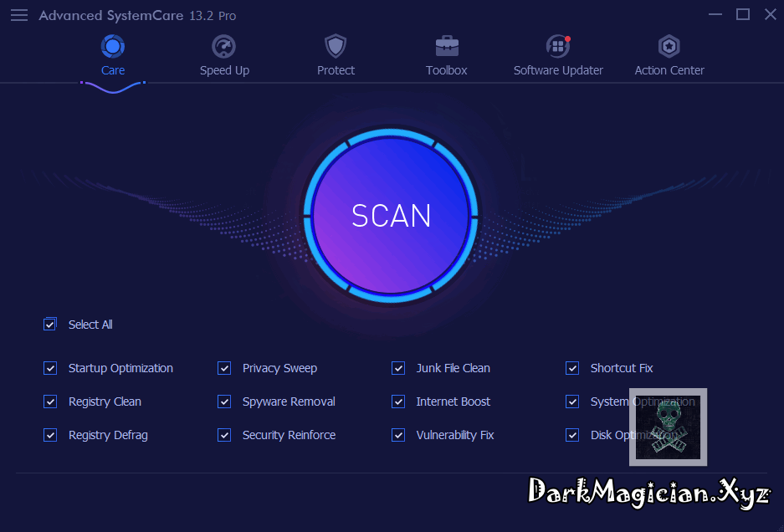Click the Privacy Sweep label

pos(280,369)
